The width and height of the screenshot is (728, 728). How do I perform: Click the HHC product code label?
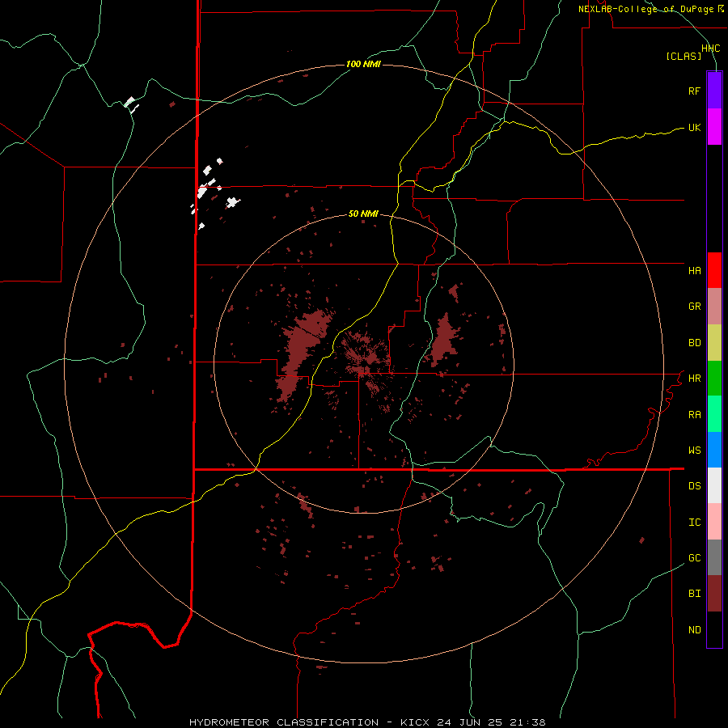tap(711, 49)
